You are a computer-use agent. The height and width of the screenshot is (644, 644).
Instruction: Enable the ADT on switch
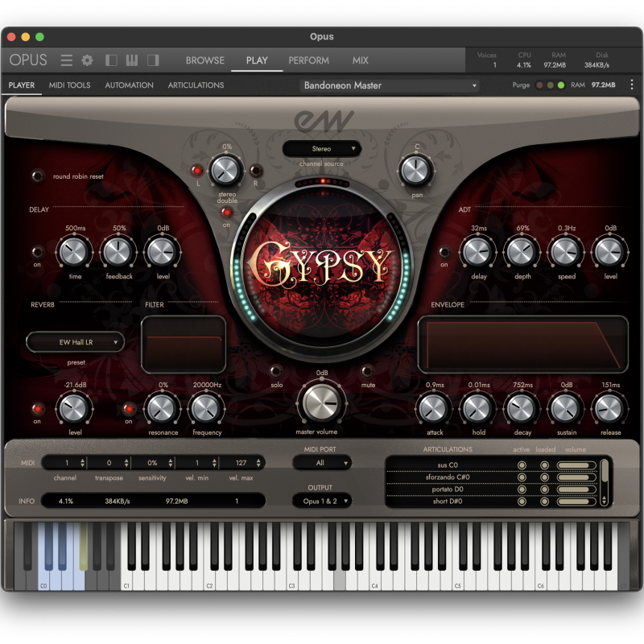444,251
